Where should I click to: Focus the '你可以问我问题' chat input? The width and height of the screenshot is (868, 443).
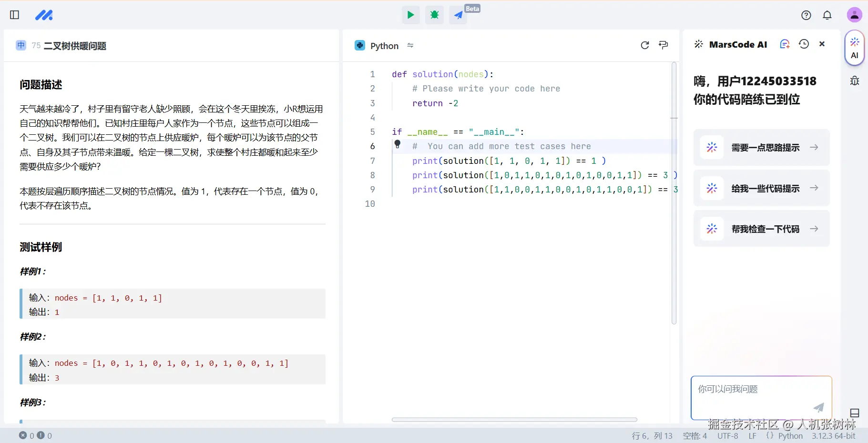point(761,398)
